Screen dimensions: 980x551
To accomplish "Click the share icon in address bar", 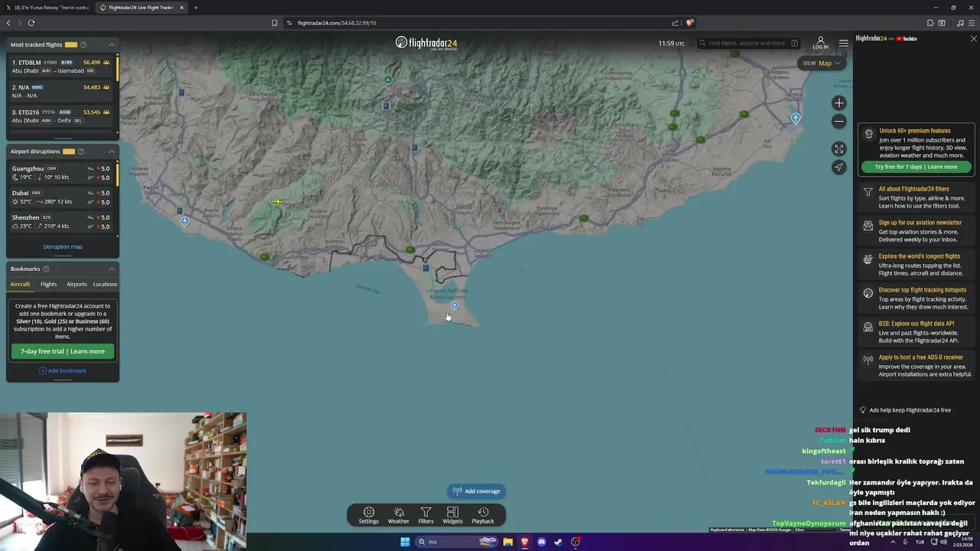I will (675, 23).
